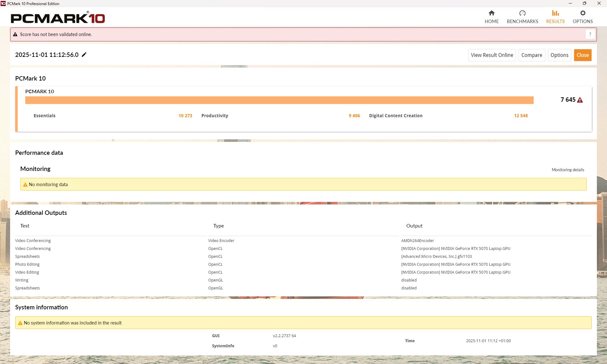Open Options via the gear icon

click(x=583, y=13)
